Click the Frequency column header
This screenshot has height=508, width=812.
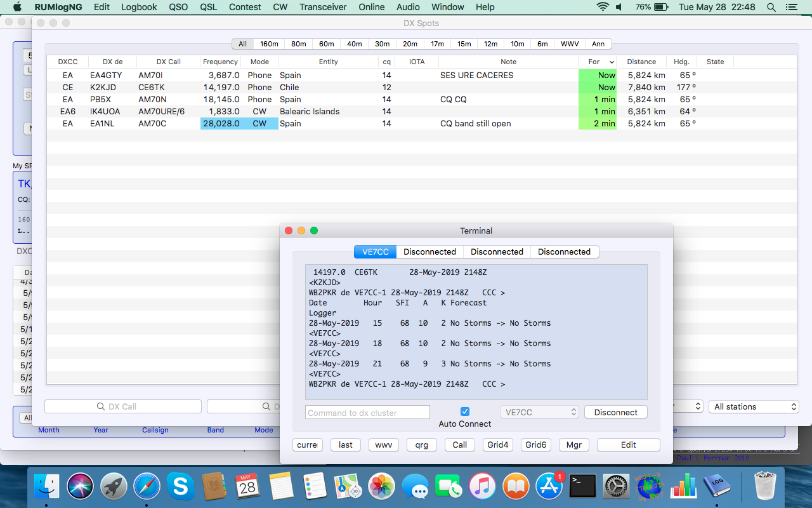pos(220,62)
